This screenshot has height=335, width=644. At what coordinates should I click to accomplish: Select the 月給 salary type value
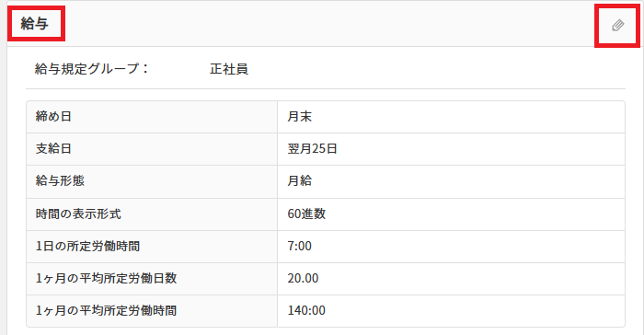[299, 180]
